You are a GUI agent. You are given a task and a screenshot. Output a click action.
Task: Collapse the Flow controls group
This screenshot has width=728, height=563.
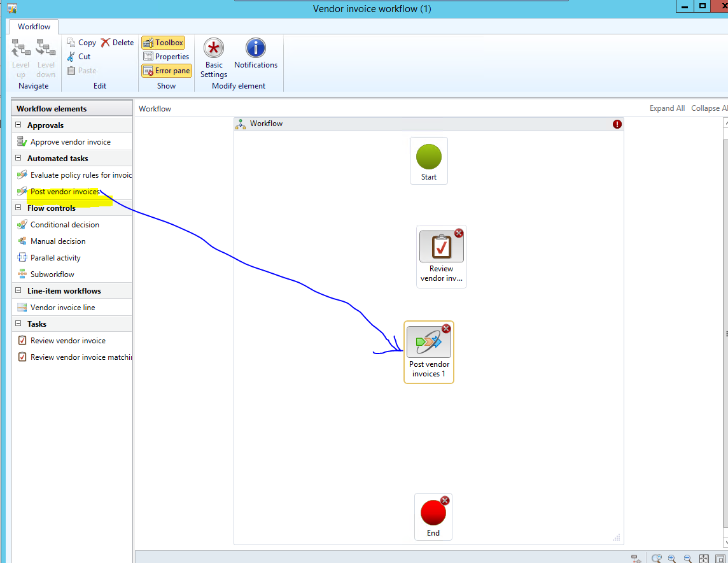pyautogui.click(x=18, y=208)
